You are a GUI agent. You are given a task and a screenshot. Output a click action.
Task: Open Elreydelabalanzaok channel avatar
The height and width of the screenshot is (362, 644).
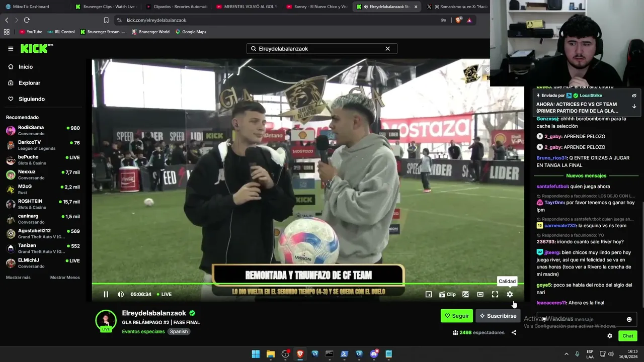106,321
